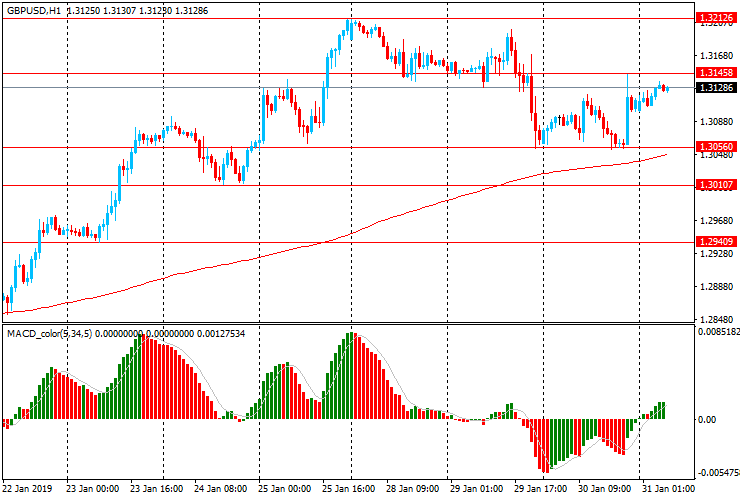Click the lowest red MACD histogram bar
This screenshot has width=740, height=500.
click(x=547, y=446)
